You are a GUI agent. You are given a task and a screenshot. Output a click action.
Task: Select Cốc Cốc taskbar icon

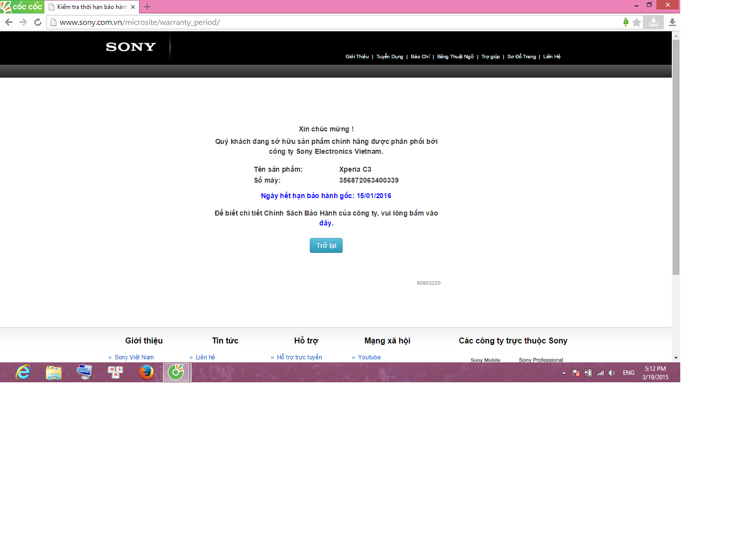[x=176, y=372]
